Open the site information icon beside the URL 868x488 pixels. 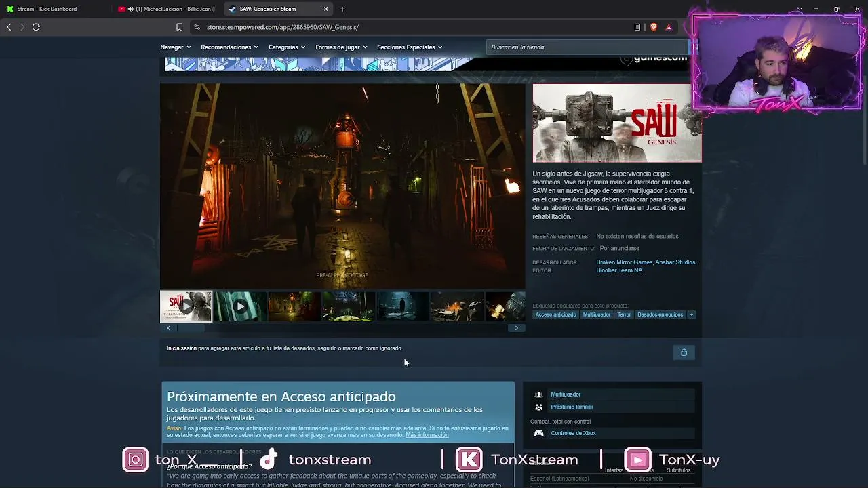[x=197, y=27]
